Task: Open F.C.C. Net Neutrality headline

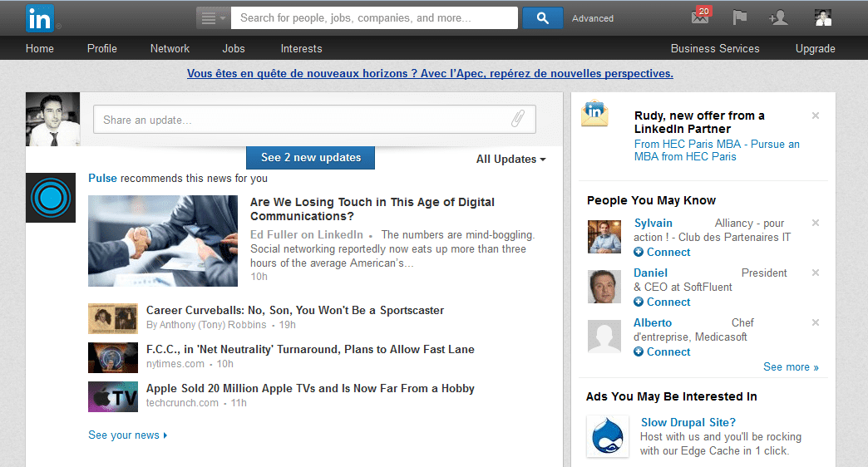Action: [310, 350]
